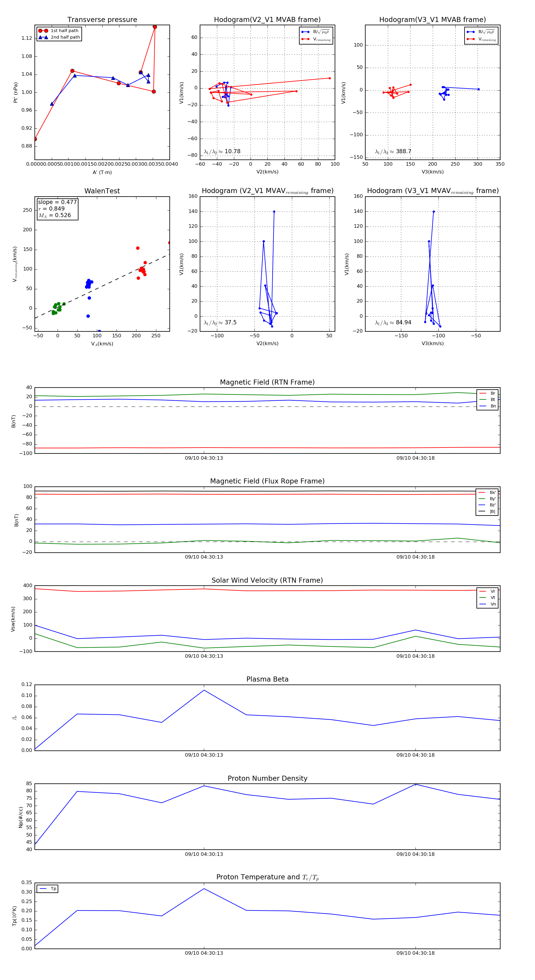535x980 pixels.
Task: Select the 'Proton Number Density' title
Action: (267, 778)
